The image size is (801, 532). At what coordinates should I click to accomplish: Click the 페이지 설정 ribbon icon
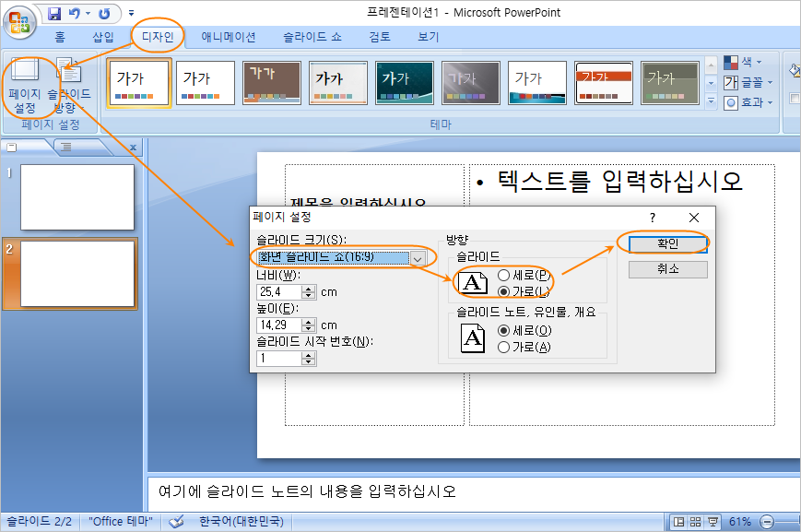pyautogui.click(x=25, y=86)
